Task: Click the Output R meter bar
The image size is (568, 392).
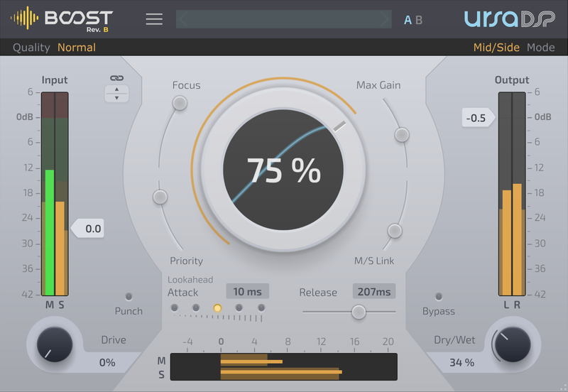Action: 519,194
